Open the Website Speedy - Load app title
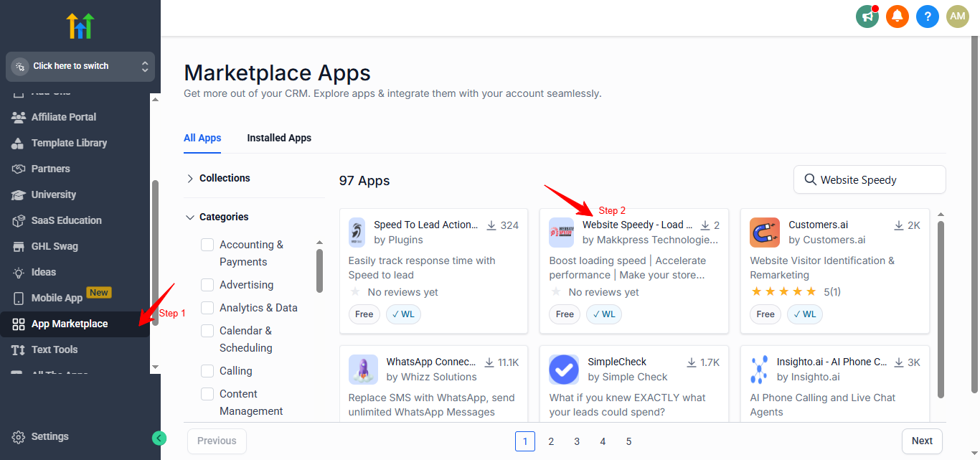Image resolution: width=980 pixels, height=460 pixels. 638,225
